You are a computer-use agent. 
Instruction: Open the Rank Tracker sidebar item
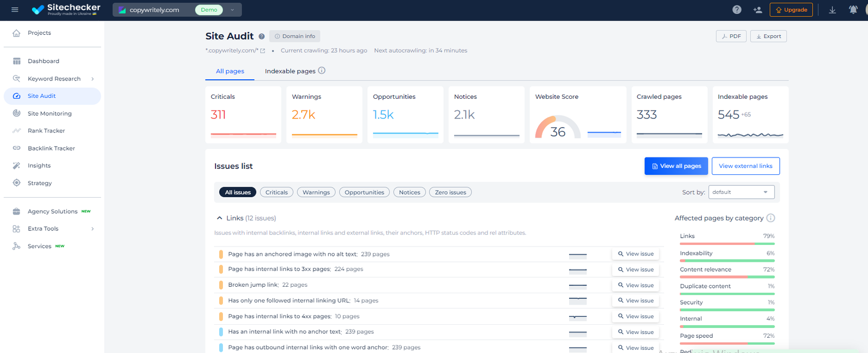pos(46,131)
